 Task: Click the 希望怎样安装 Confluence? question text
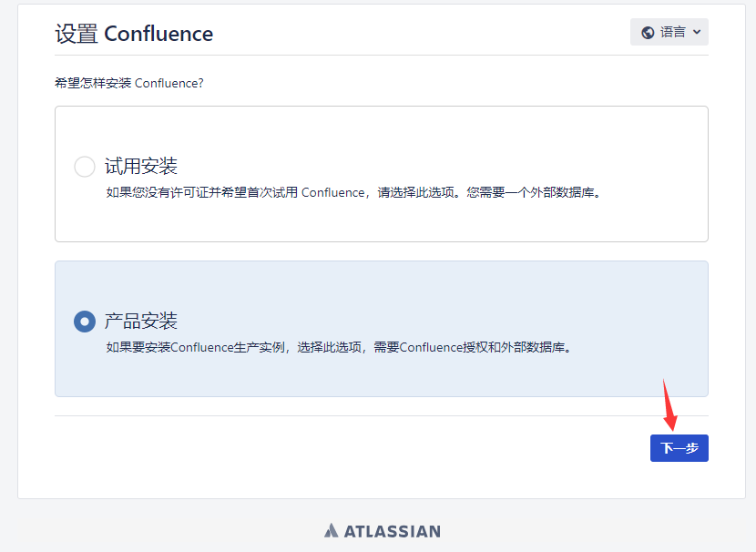[128, 83]
